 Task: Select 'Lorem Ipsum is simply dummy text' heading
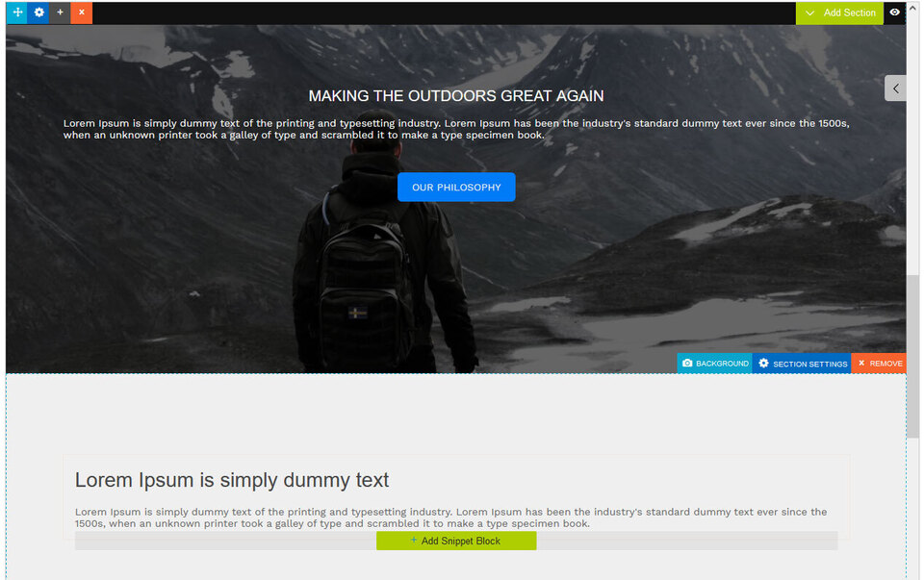click(x=232, y=480)
